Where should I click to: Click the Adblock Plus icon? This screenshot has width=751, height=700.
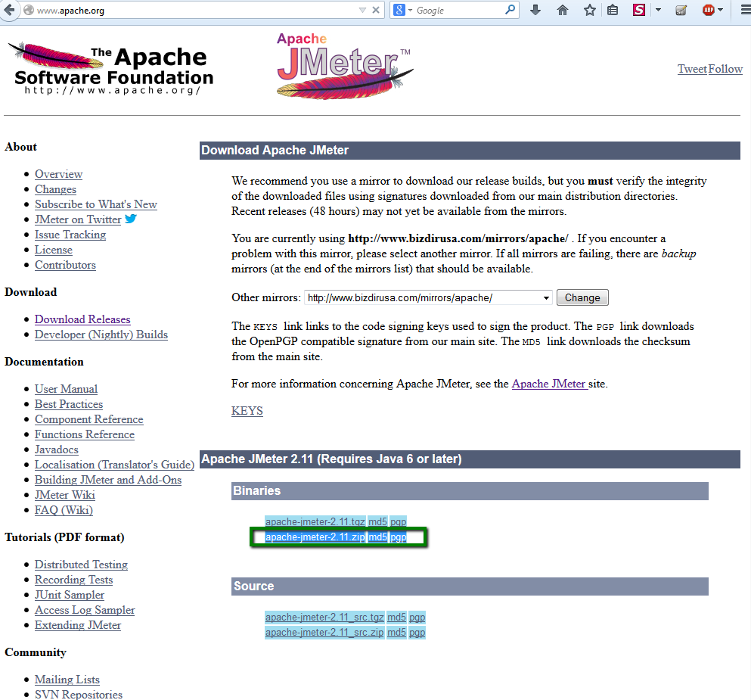click(x=709, y=10)
